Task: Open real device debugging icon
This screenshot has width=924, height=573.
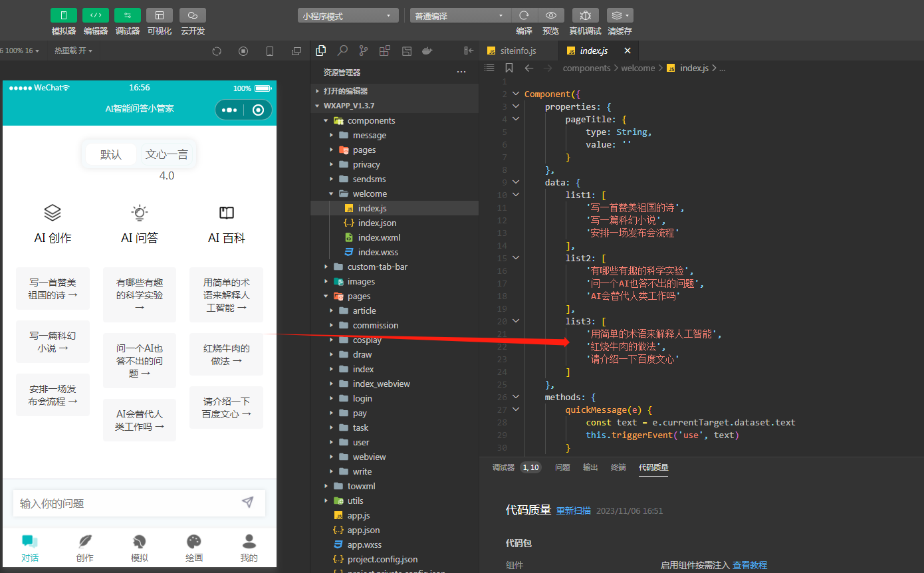Action: (x=585, y=15)
